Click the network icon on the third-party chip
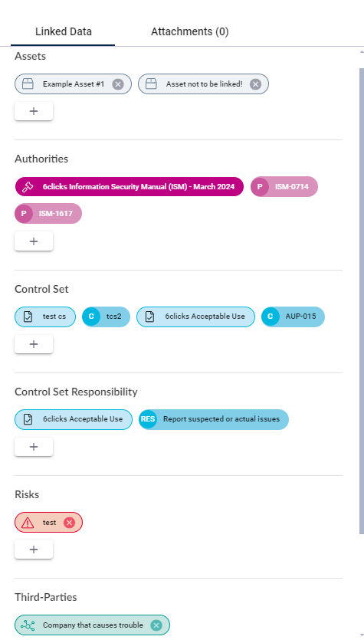The image size is (364, 643). [x=28, y=625]
